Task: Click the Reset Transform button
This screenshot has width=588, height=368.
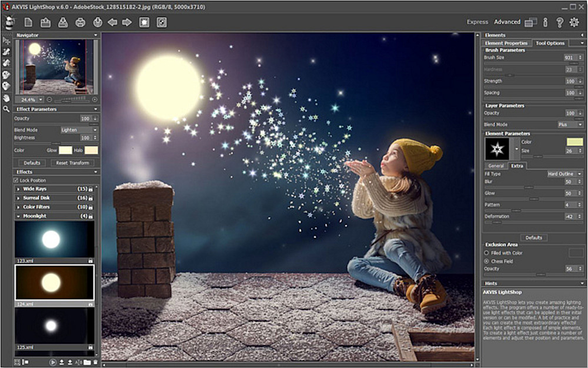Action: [x=72, y=163]
